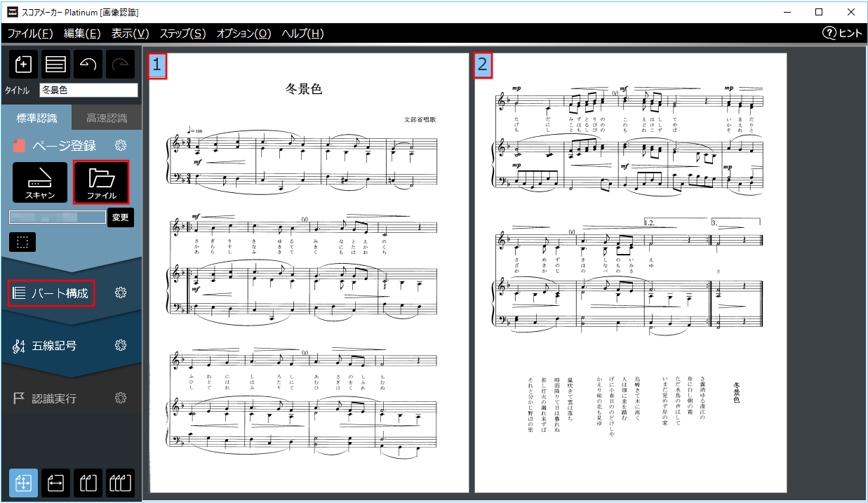The width and height of the screenshot is (868, 503).
Task: Click the タイトル text field
Action: [88, 90]
